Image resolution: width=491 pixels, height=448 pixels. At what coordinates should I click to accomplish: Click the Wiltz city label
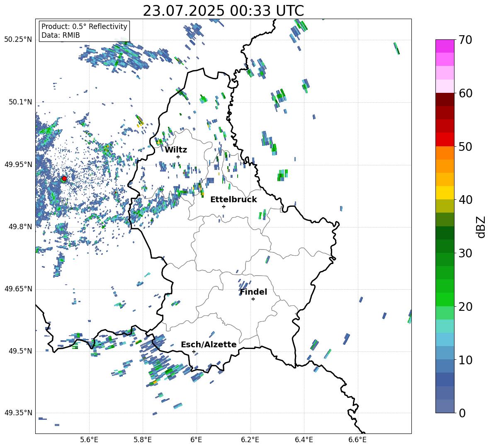point(176,150)
